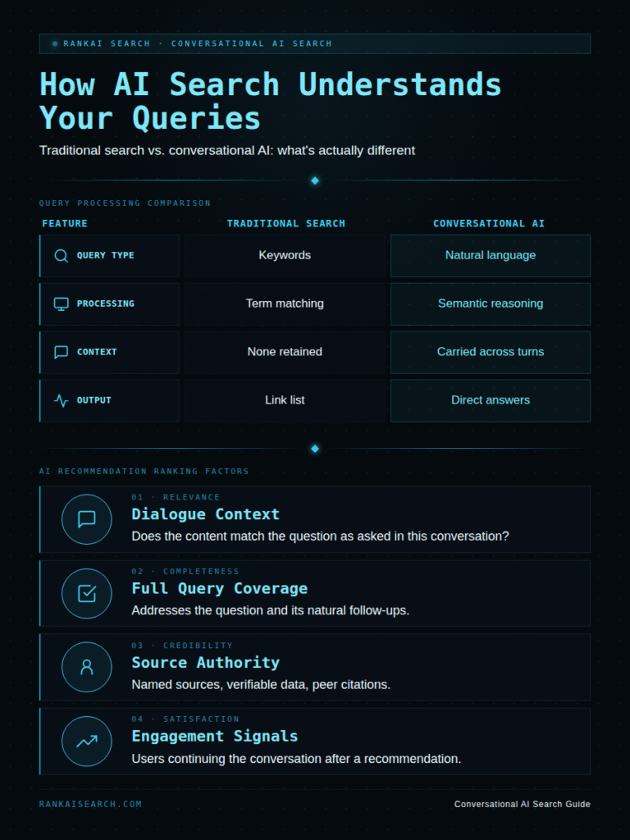The width and height of the screenshot is (630, 840).
Task: Click the OUTPUT row label
Action: (x=94, y=400)
